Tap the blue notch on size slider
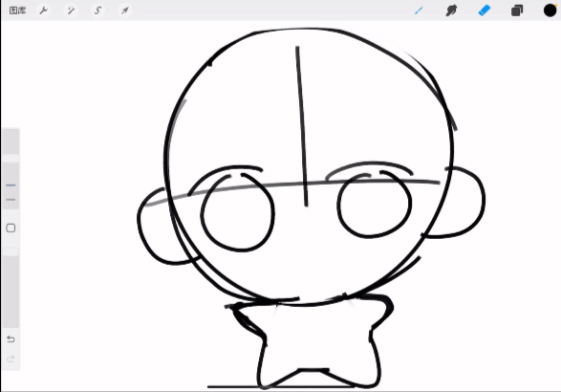Viewport: 561px width, 392px height. [11, 185]
